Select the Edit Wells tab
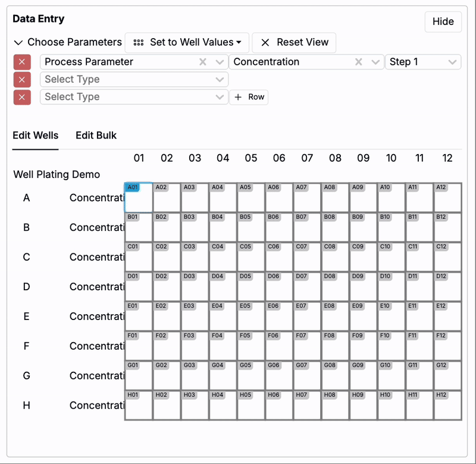Screen dimensions: 476x464 [x=36, y=135]
